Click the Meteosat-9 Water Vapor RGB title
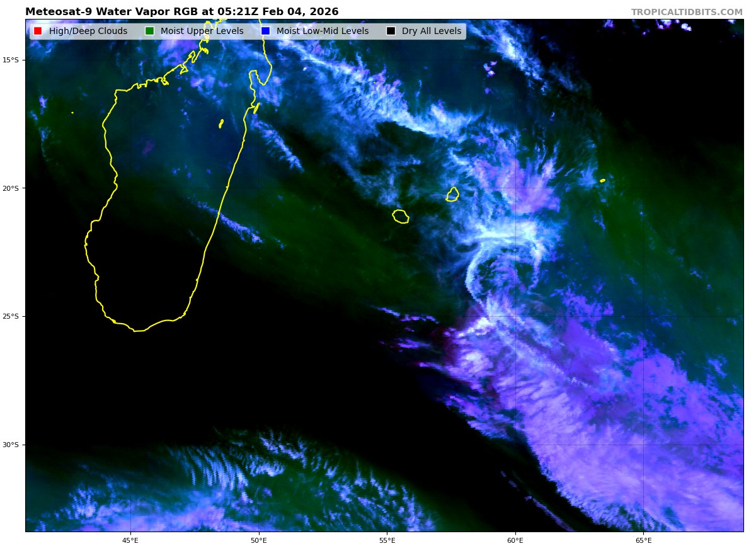 tap(181, 12)
